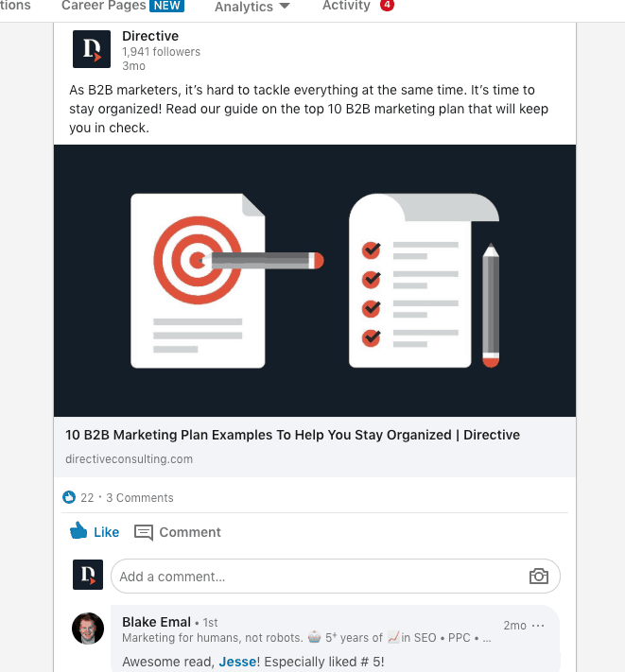Click Blake Emal's marketing headline text
625x672 pixels.
tap(306, 638)
